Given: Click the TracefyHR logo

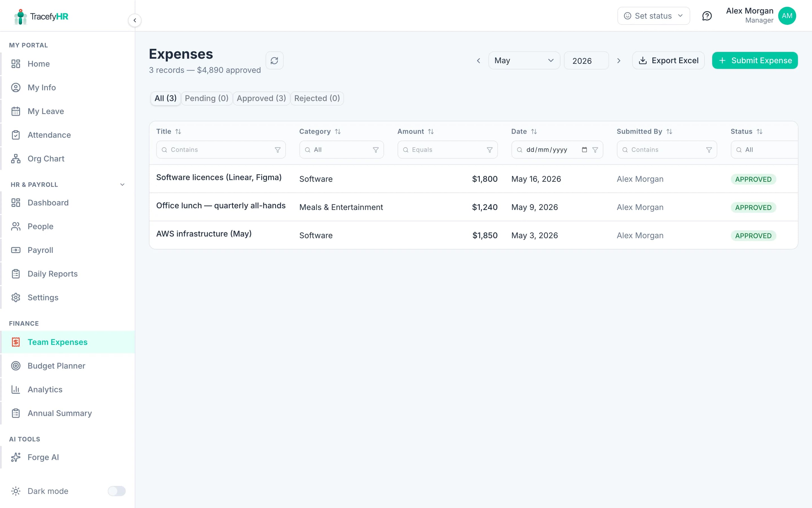Looking at the screenshot, I should [41, 16].
